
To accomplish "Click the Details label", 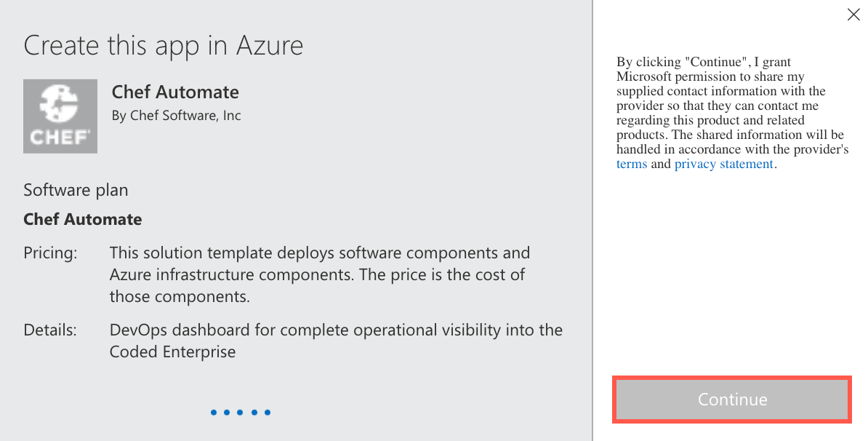I will pyautogui.click(x=49, y=330).
